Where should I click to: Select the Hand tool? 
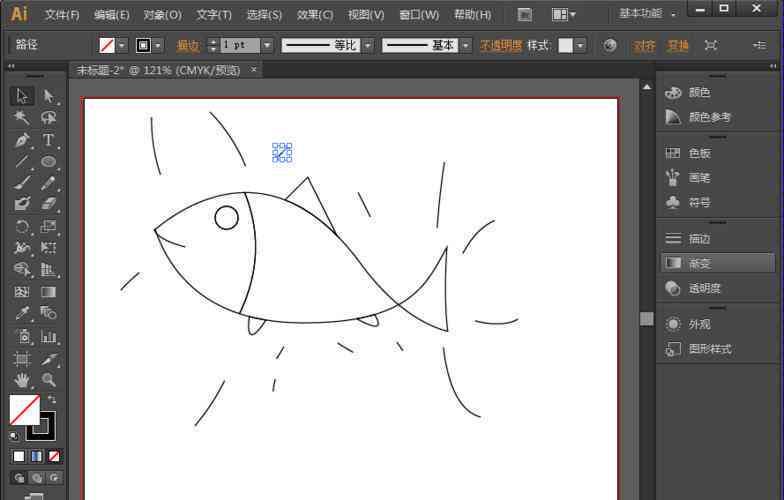tap(22, 380)
